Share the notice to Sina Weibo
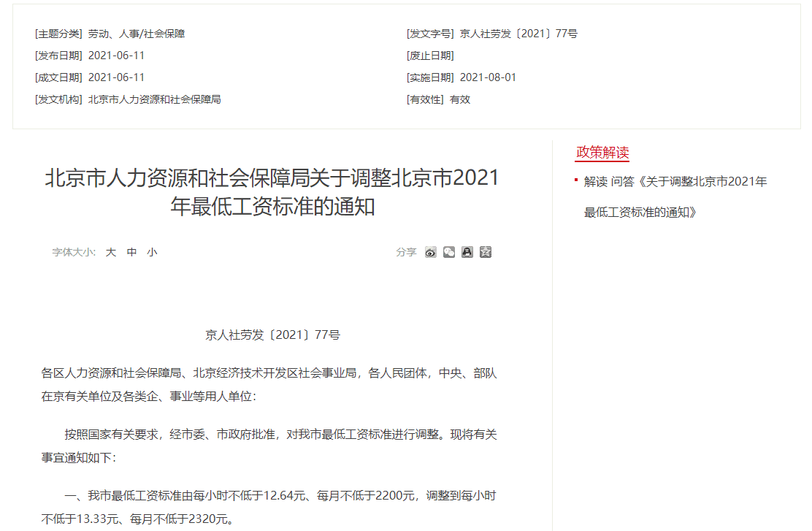 [x=430, y=252]
